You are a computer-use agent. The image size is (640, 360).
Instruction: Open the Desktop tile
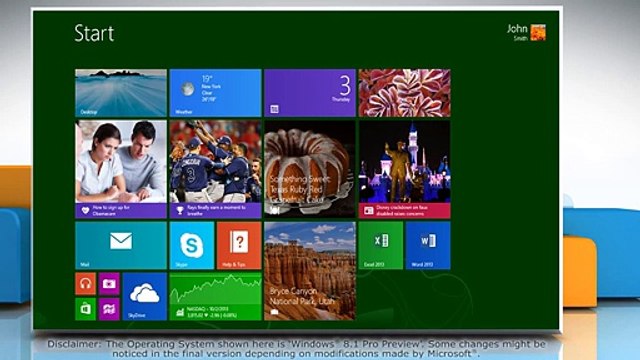(x=121, y=93)
